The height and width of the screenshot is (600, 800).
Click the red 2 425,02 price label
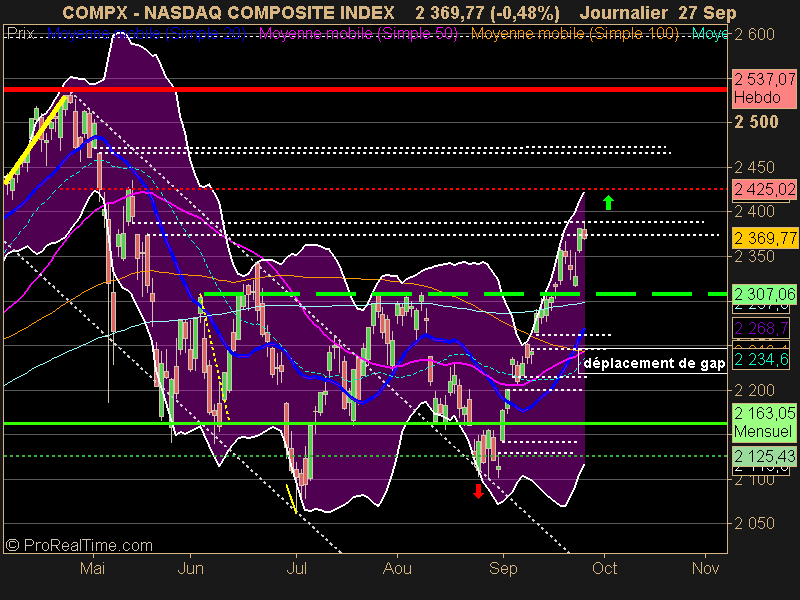pyautogui.click(x=764, y=189)
